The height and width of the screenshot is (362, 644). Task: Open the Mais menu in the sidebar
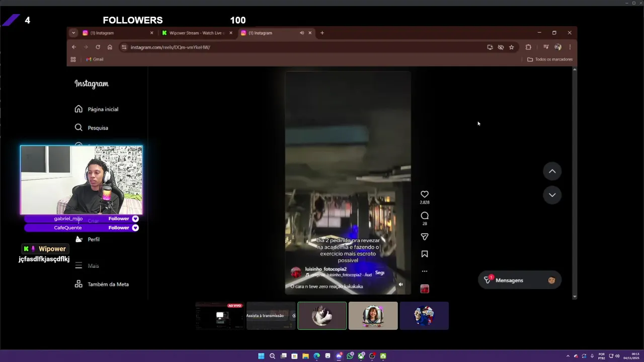pyautogui.click(x=87, y=265)
